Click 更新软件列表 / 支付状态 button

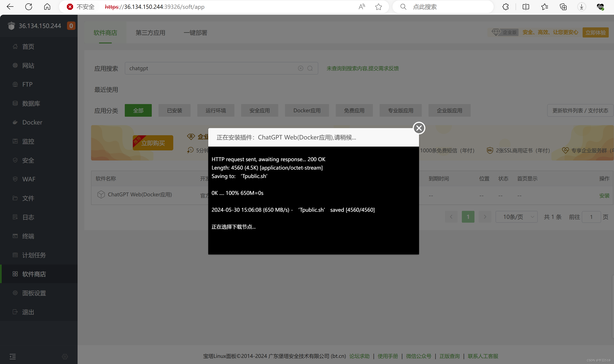(580, 111)
